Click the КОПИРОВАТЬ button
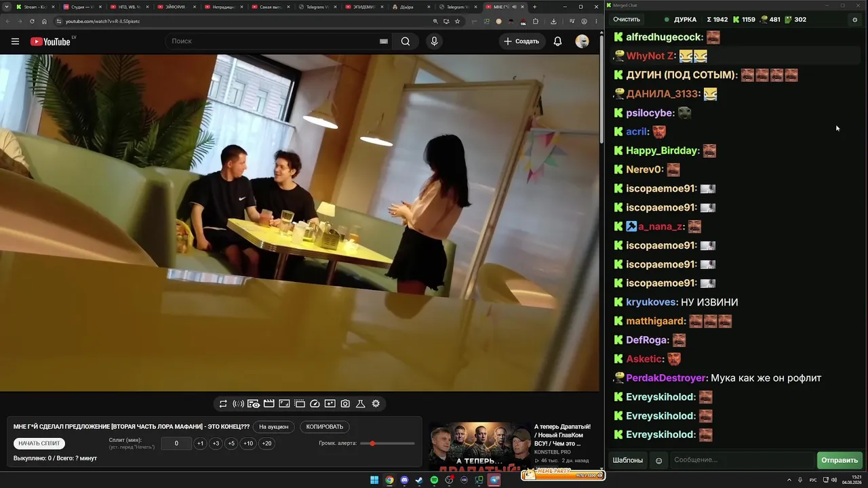This screenshot has width=868, height=488. click(x=325, y=427)
